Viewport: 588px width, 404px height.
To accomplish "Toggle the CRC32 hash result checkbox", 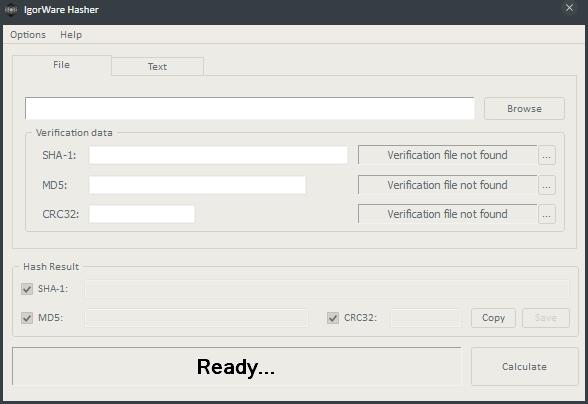I will tap(333, 318).
